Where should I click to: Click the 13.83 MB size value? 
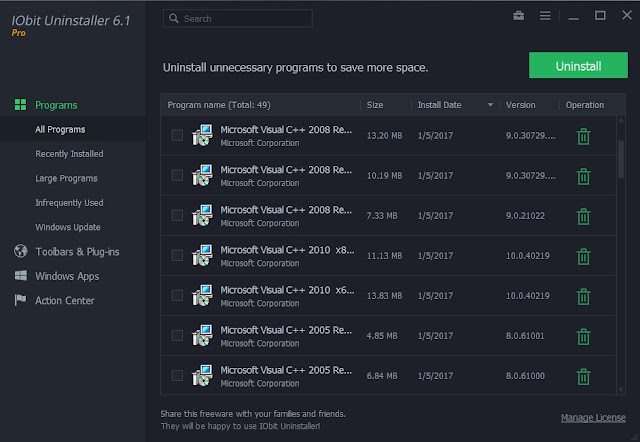(x=384, y=295)
